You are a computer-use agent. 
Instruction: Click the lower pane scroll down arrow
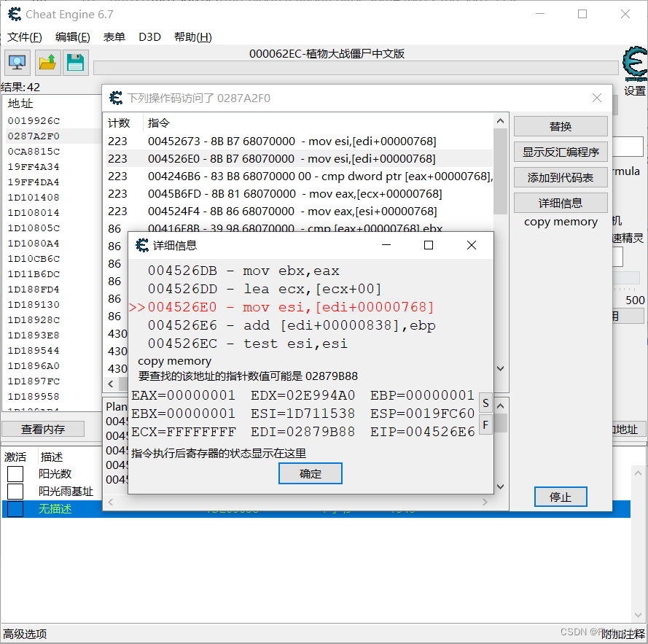click(x=501, y=486)
